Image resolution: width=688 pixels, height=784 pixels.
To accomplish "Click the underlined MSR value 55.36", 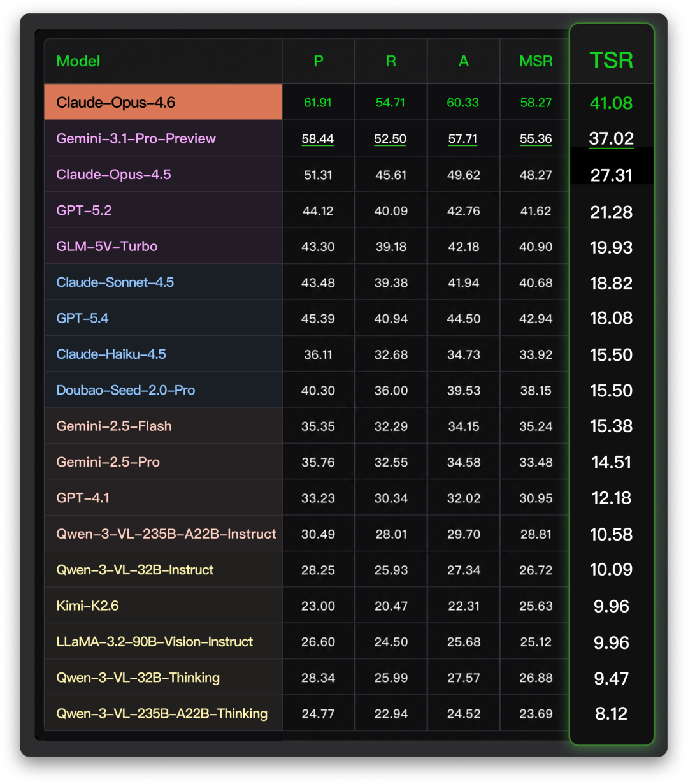I will (536, 139).
